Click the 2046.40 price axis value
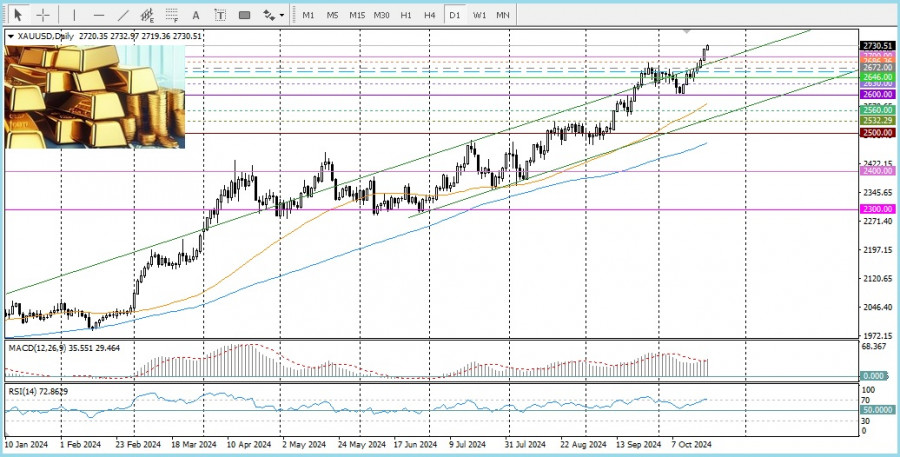This screenshot has width=900, height=457. coord(878,307)
